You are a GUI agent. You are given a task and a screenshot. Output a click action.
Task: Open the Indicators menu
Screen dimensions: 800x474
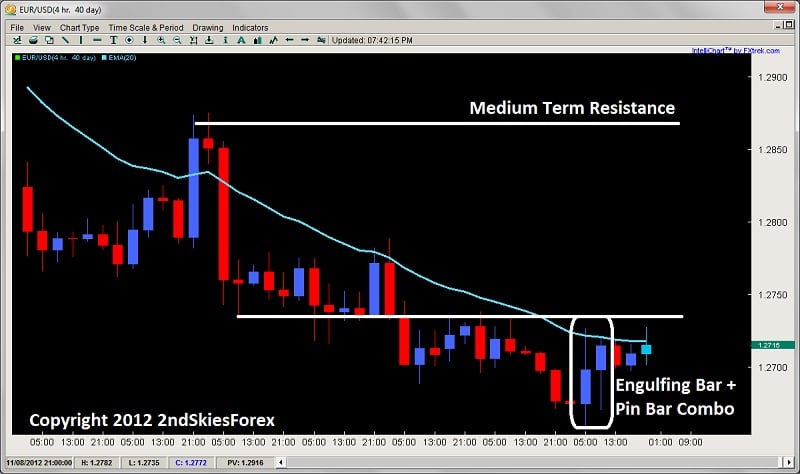pos(250,28)
